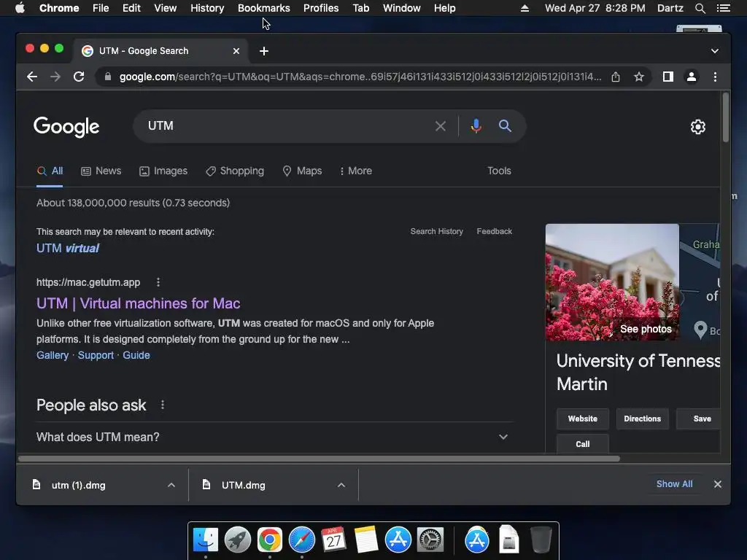Viewport: 747px width, 560px height.
Task: Click the address bar URL
Action: click(x=360, y=77)
